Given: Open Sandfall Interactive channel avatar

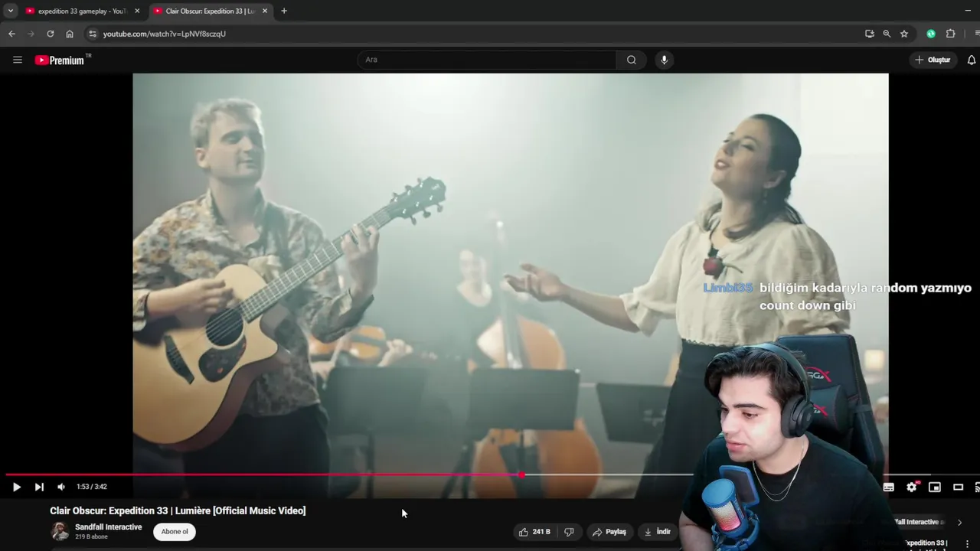Looking at the screenshot, I should point(59,531).
